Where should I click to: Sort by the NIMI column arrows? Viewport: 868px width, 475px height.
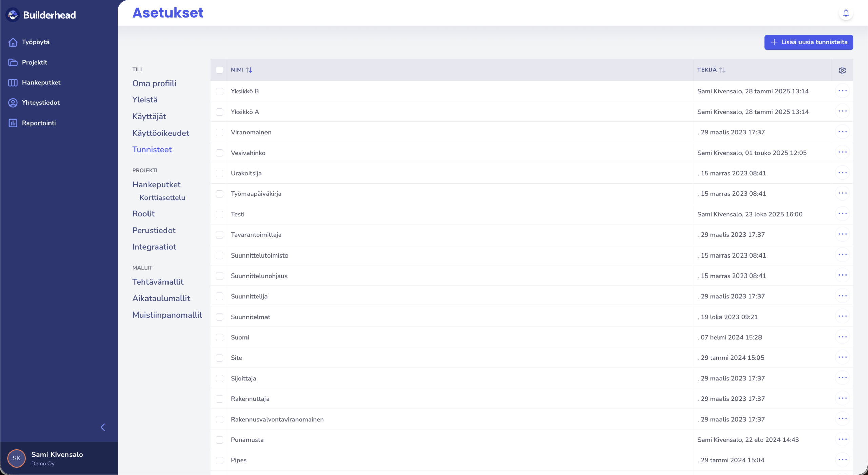click(249, 70)
